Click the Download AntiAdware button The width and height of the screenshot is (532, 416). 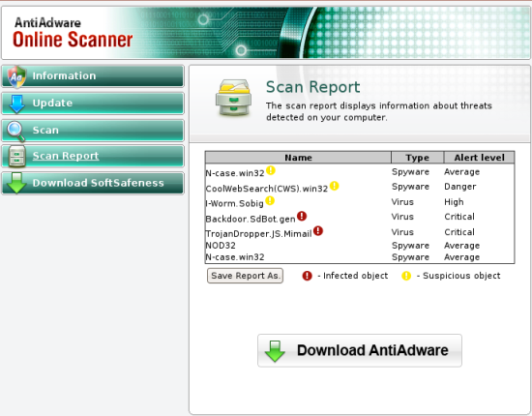(360, 350)
